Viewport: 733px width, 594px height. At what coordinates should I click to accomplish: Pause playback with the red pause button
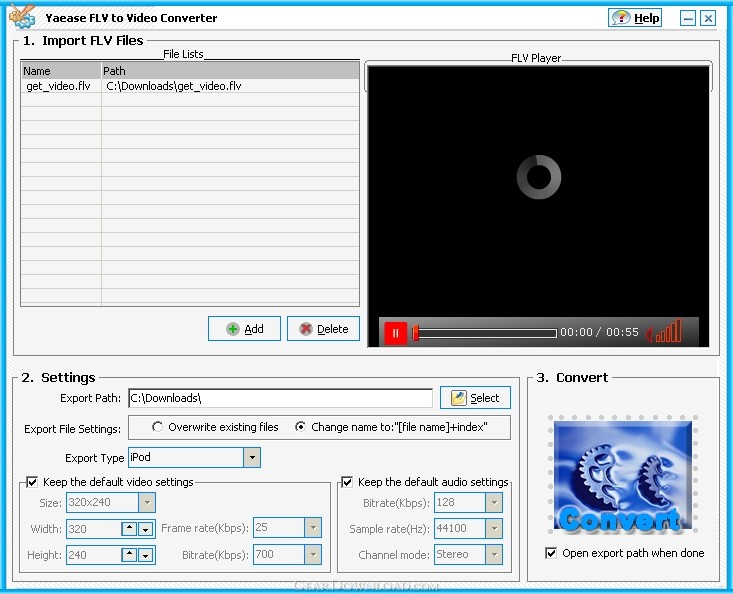tap(395, 333)
